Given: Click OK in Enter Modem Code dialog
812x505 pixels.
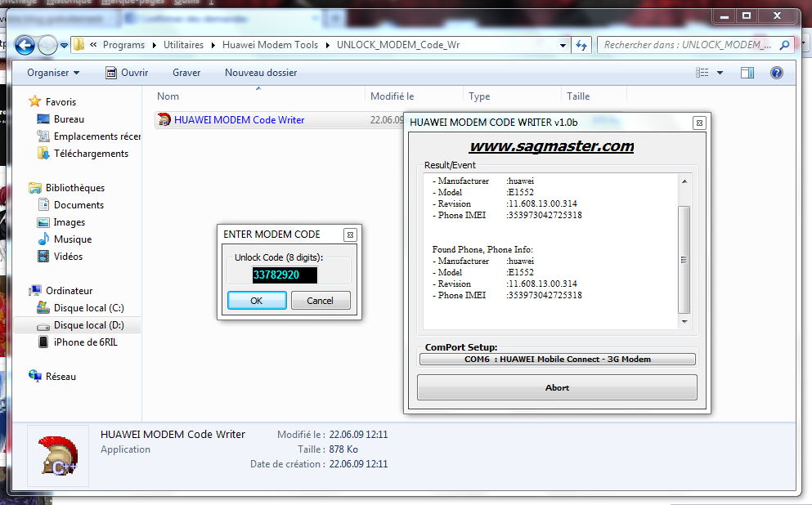Looking at the screenshot, I should click(257, 301).
